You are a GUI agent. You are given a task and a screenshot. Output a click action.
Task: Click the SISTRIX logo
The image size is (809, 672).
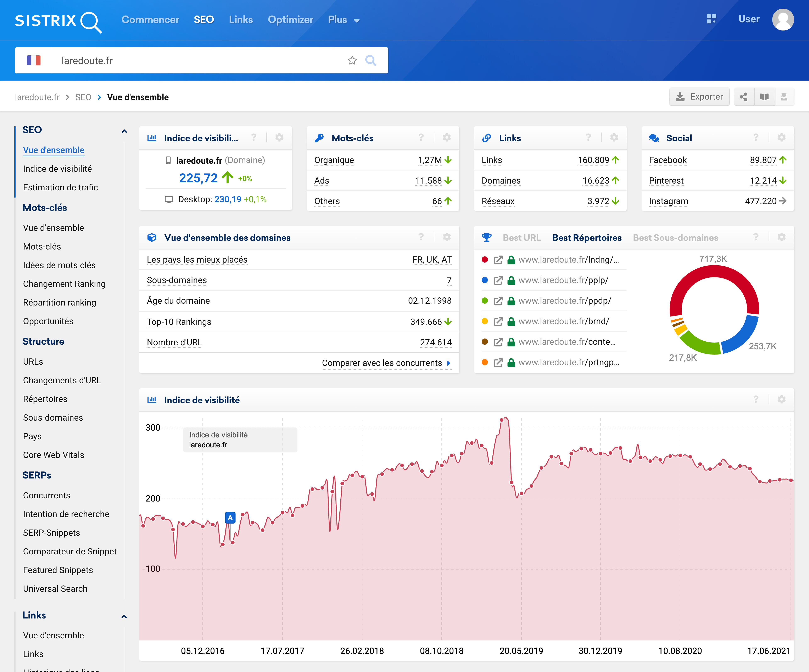58,22
